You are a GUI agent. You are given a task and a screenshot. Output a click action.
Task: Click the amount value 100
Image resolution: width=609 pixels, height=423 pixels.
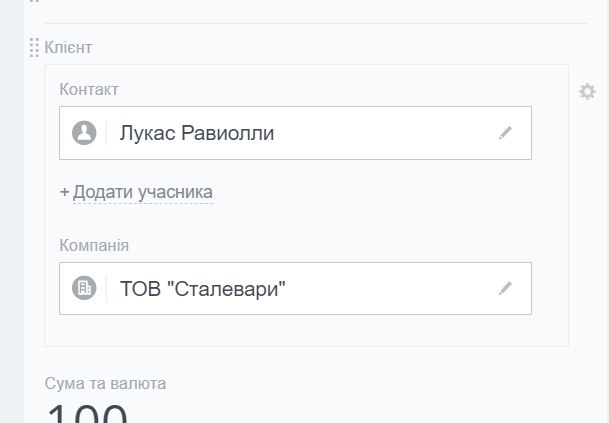pyautogui.click(x=87, y=413)
